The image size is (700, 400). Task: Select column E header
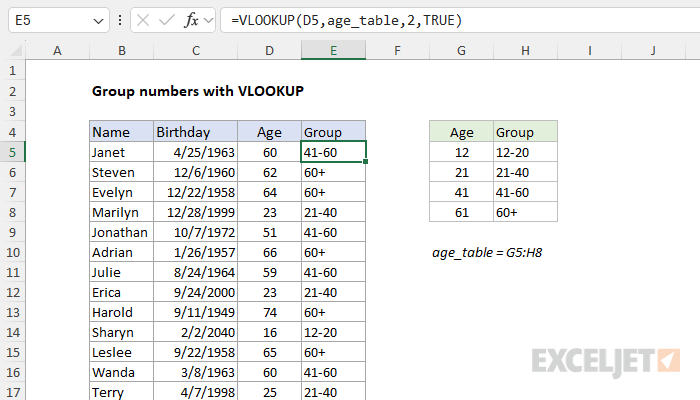point(333,50)
